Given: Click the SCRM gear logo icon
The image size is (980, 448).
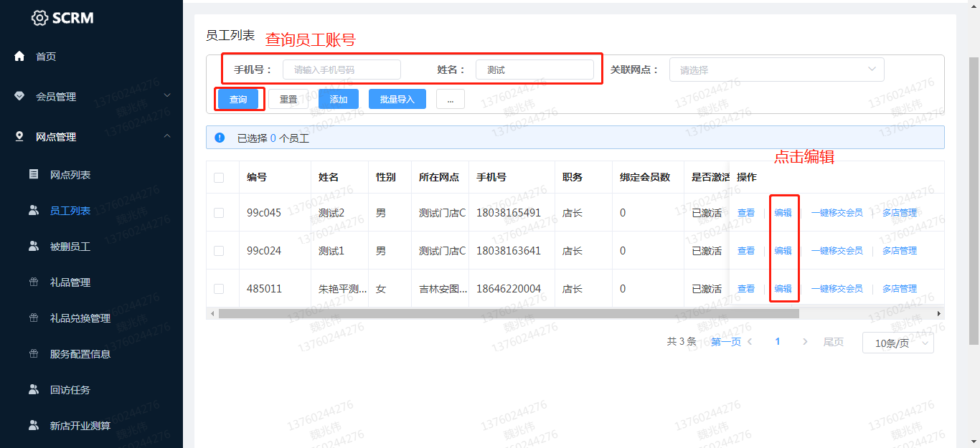Looking at the screenshot, I should pyautogui.click(x=40, y=18).
